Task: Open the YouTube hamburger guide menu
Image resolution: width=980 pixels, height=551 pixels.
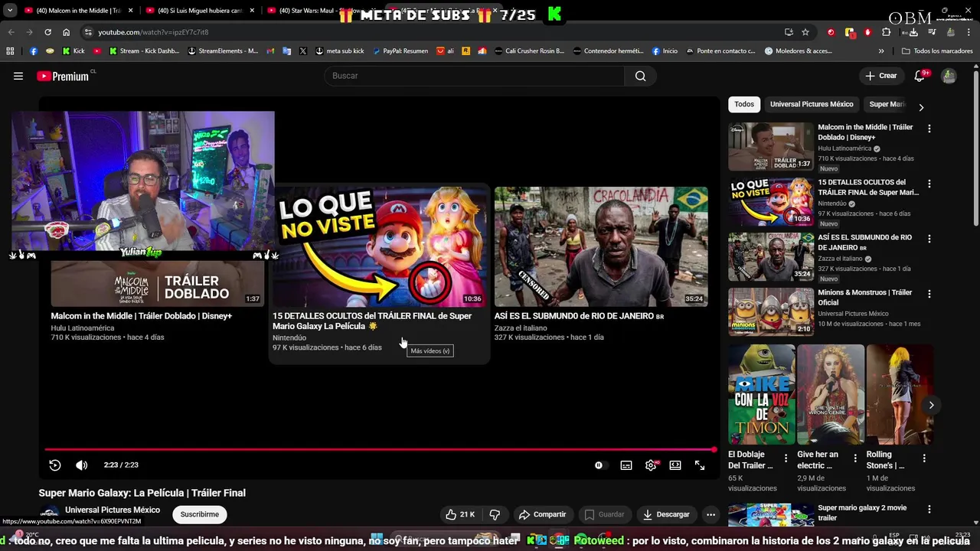Action: pyautogui.click(x=18, y=76)
